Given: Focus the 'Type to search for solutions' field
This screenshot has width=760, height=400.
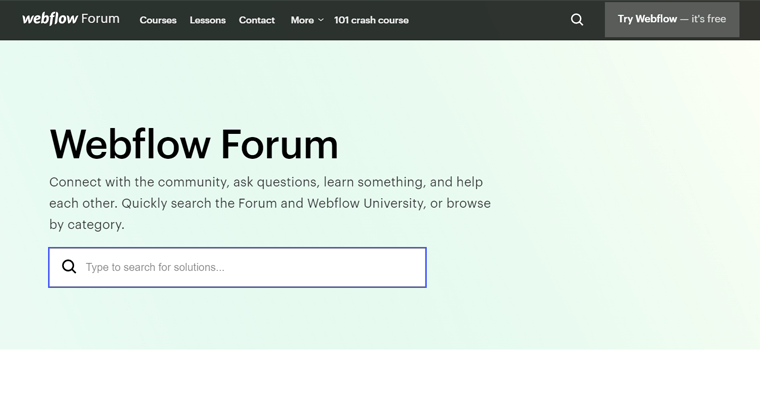Looking at the screenshot, I should click(x=238, y=268).
